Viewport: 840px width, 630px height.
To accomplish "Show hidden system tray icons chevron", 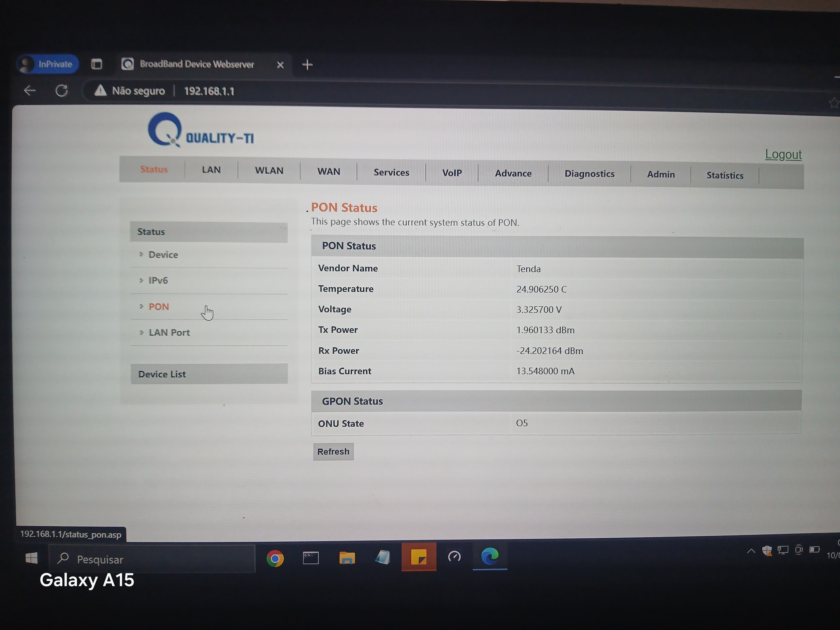I will point(751,551).
